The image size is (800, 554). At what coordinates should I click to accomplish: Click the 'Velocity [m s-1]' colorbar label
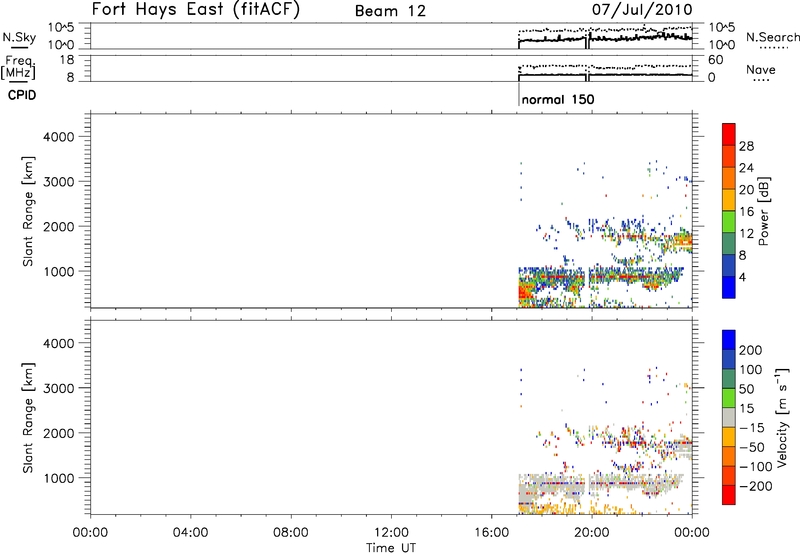point(782,417)
